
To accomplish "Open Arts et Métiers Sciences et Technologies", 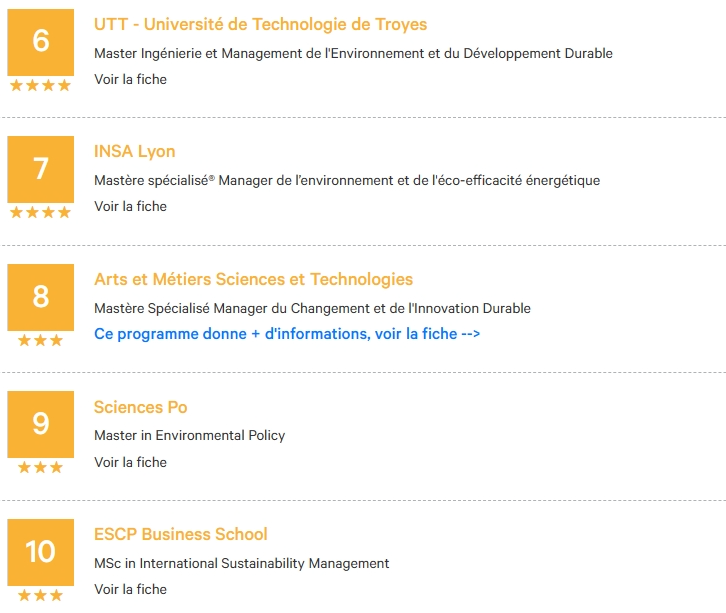I will [253, 279].
